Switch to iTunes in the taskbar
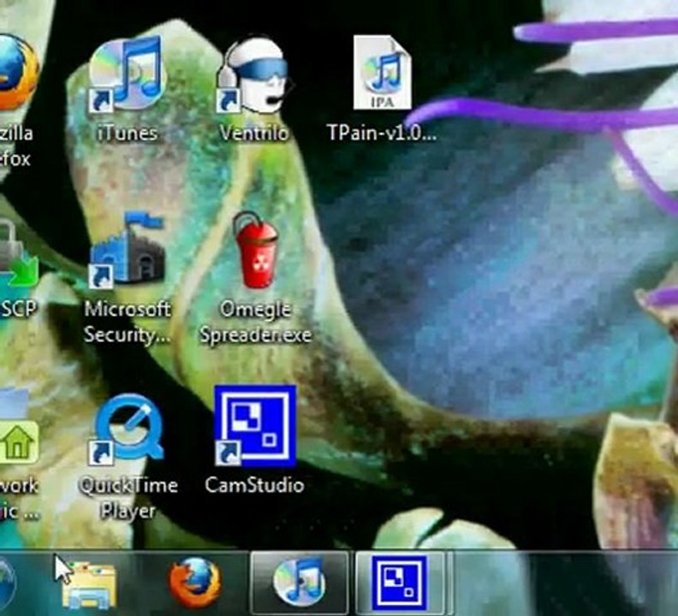This screenshot has width=678, height=616. coord(300,582)
